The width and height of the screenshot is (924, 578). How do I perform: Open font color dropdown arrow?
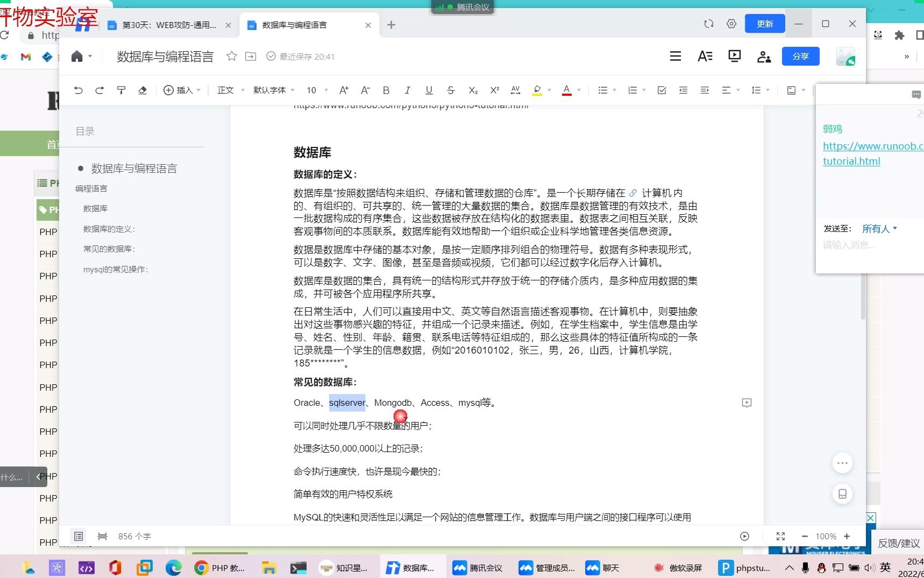pos(579,90)
